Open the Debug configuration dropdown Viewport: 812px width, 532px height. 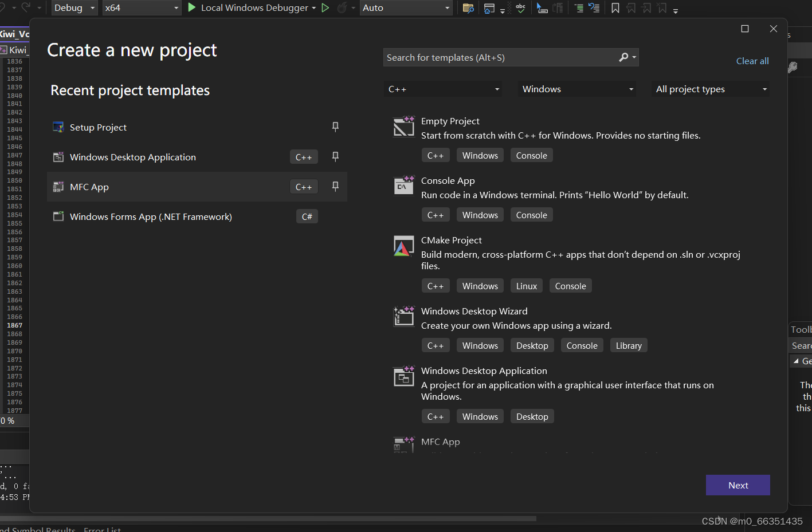[74, 8]
